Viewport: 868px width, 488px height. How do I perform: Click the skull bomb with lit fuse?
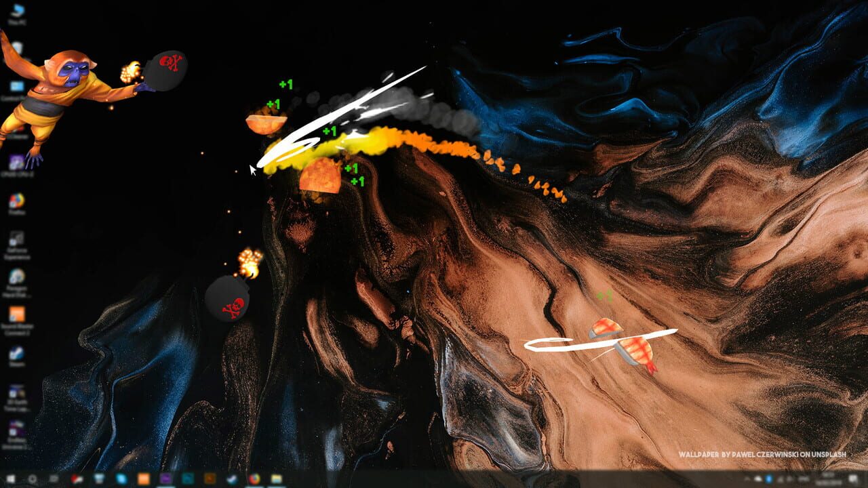228,298
